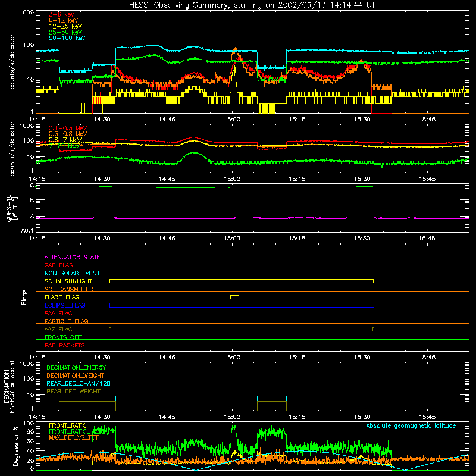Select the 15:15 tick under the MeV panel
This screenshot has width=476, height=476.
click(297, 179)
